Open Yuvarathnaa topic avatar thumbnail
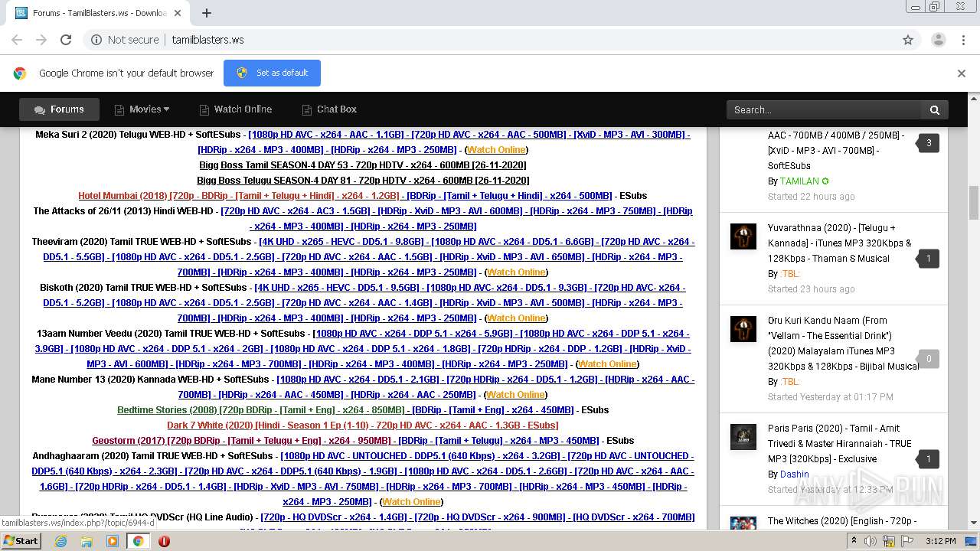Viewport: 980px width, 551px height. pyautogui.click(x=743, y=236)
